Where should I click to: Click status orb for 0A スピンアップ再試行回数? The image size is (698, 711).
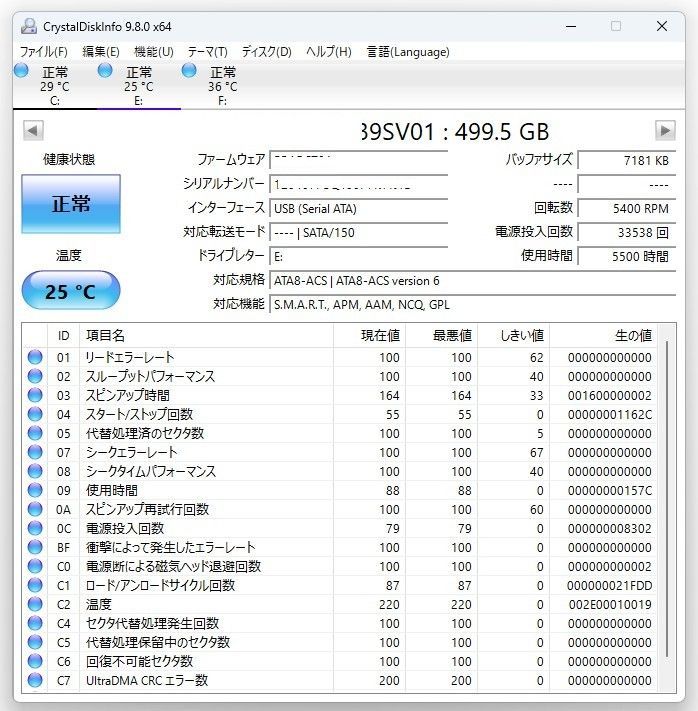pos(35,509)
